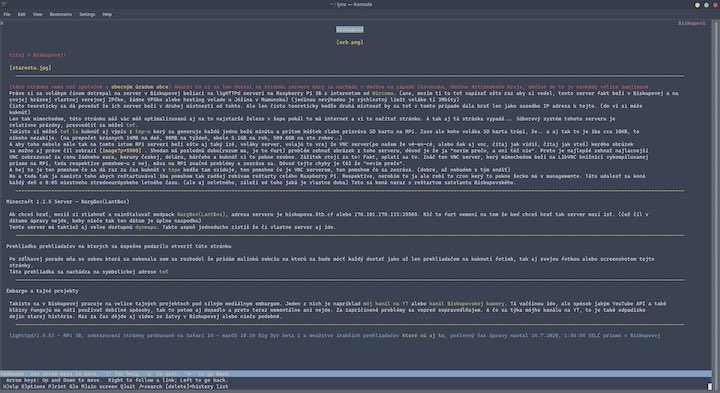Click the yellow minimize window button
720x393 pixels.
(x=698, y=5)
